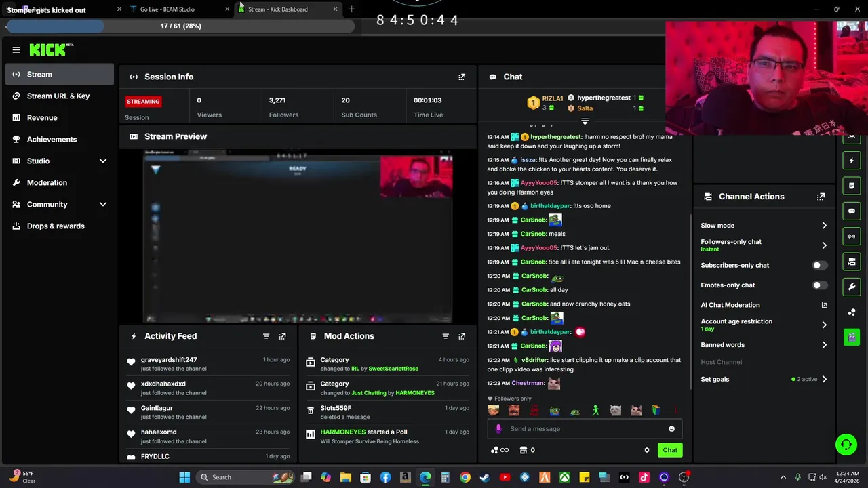Enable Emotes-only chat toggle

point(819,285)
